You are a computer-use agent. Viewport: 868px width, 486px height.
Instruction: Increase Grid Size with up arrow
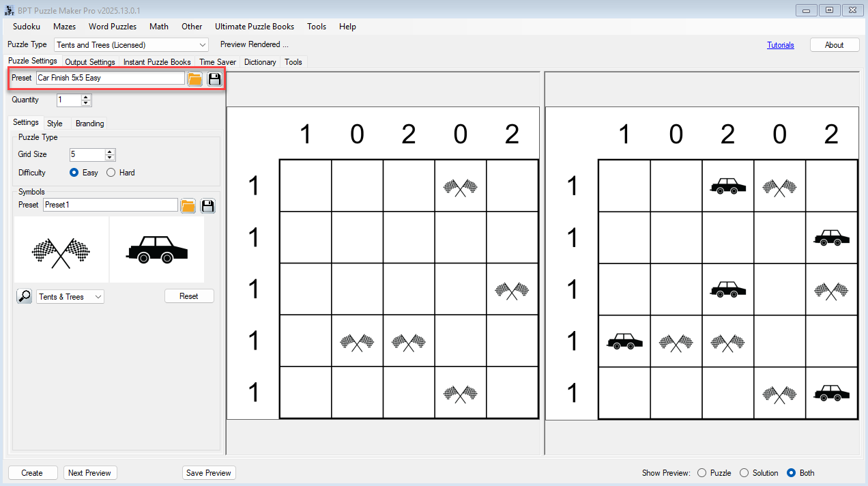pyautogui.click(x=111, y=152)
